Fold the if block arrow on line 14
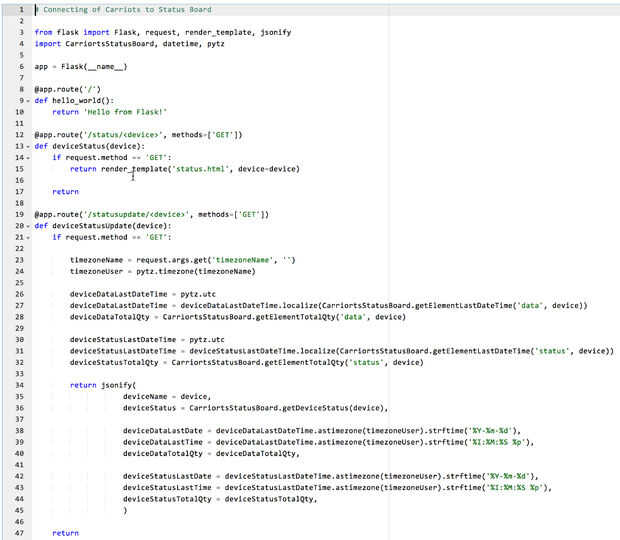 click(28, 158)
